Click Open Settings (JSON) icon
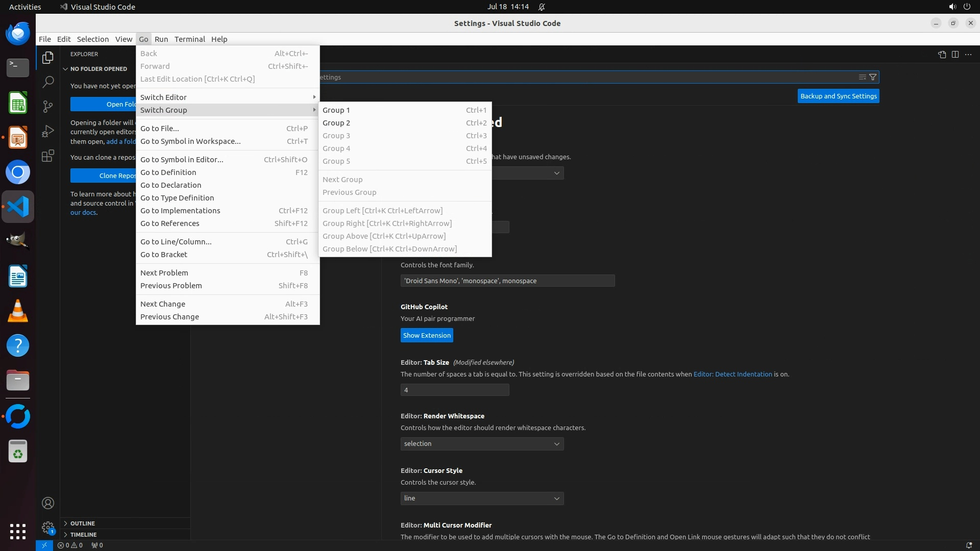 [942, 55]
